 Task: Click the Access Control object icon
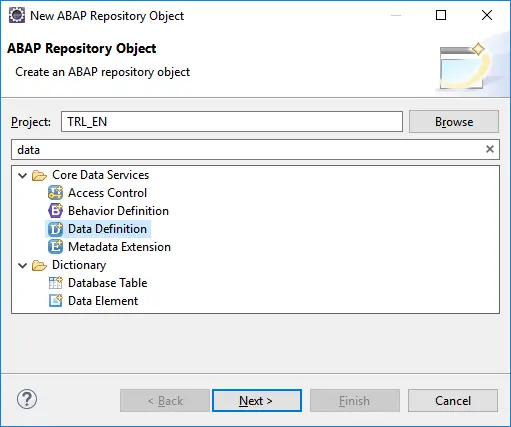click(55, 193)
